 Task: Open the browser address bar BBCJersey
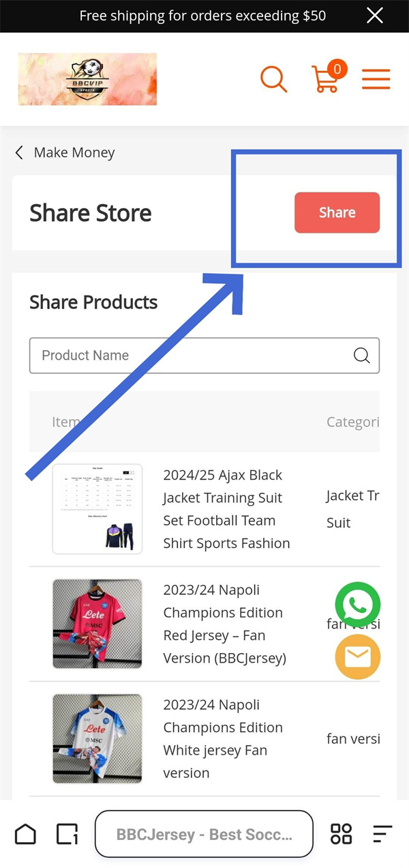click(x=204, y=834)
